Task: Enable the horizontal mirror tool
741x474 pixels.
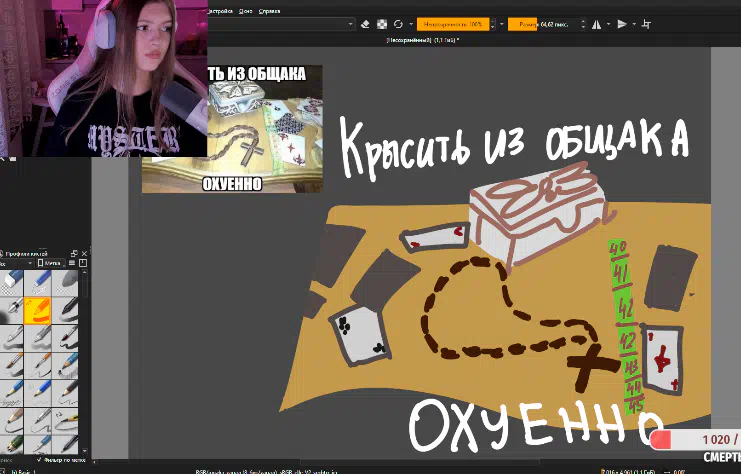Action: pyautogui.click(x=597, y=24)
